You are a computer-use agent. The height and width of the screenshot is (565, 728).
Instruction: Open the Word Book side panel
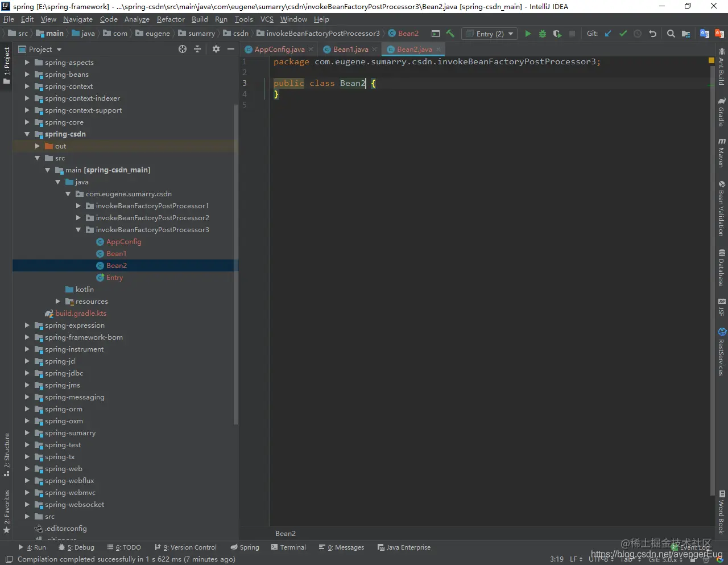click(x=721, y=512)
